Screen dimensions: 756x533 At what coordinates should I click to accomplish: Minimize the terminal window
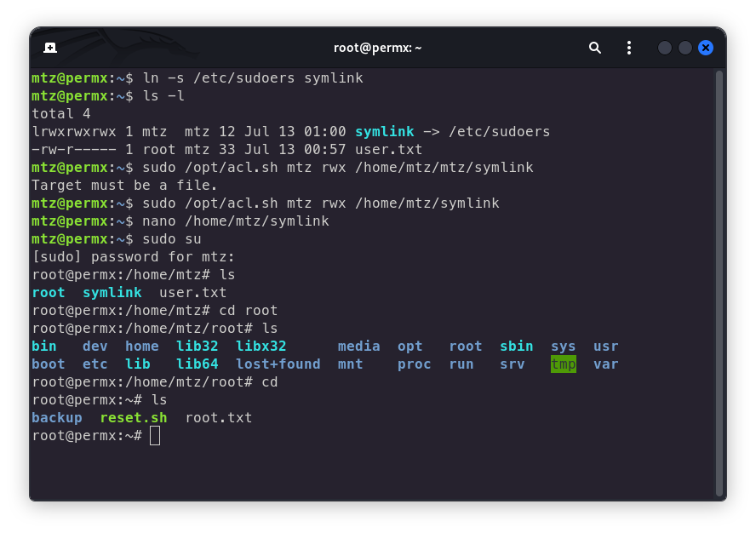point(665,48)
